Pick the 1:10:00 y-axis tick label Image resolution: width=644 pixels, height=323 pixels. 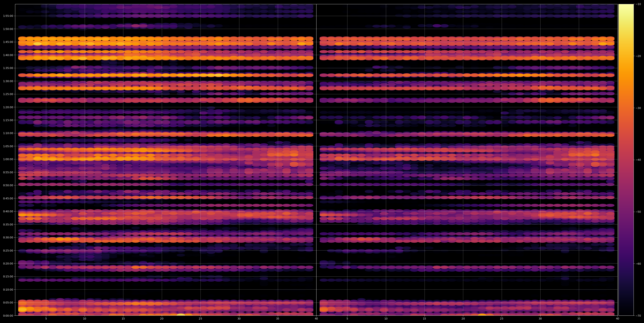tap(8, 133)
